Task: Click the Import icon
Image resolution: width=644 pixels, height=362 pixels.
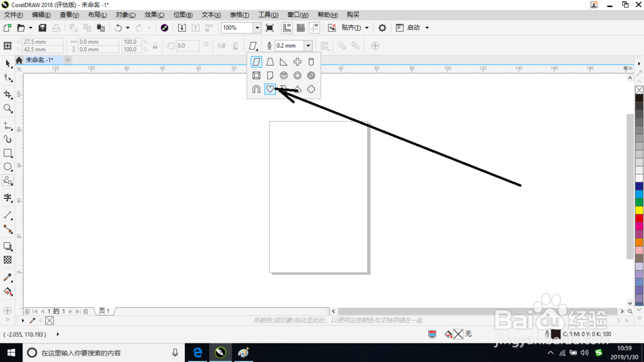Action: coord(182,28)
